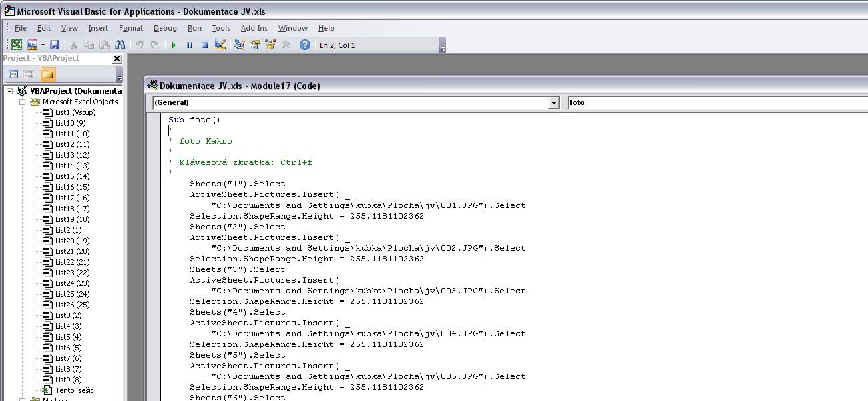The width and height of the screenshot is (868, 401).
Task: Open the Insert menu
Action: [x=98, y=28]
